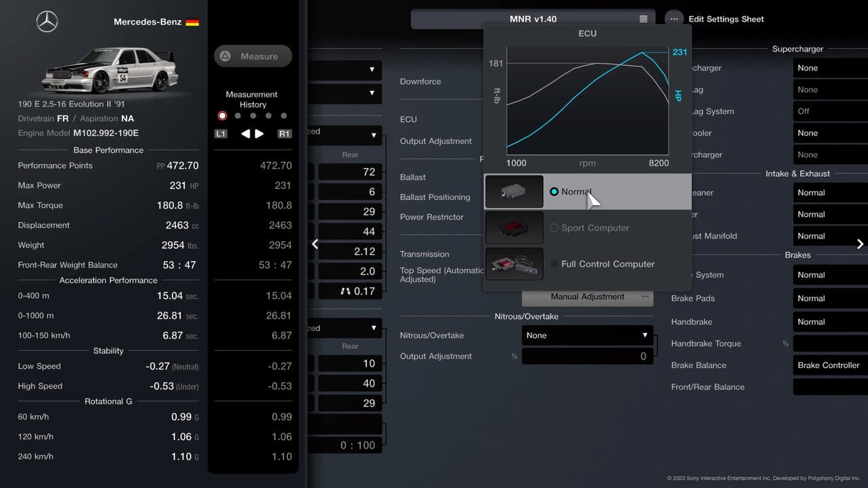Open the three-dot Edit Settings Sheet button
The width and height of the screenshot is (868, 488).
point(674,19)
